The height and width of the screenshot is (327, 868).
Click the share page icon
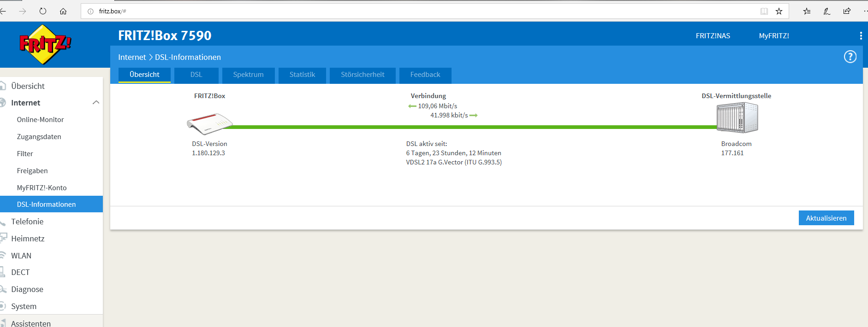click(x=847, y=11)
